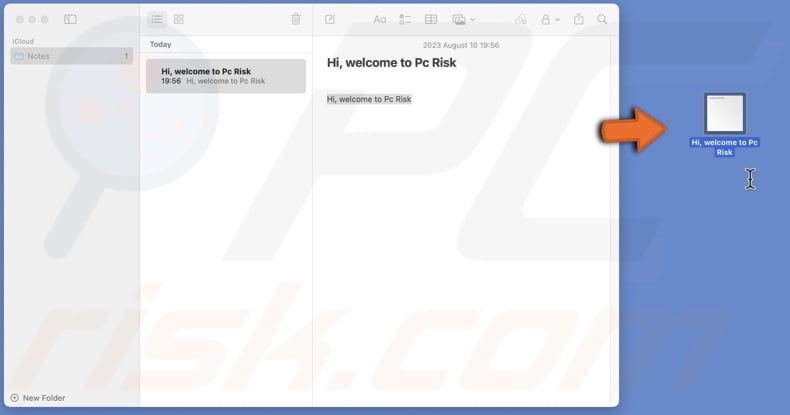Open the lock note menu
The image size is (790, 415).
tap(546, 19)
